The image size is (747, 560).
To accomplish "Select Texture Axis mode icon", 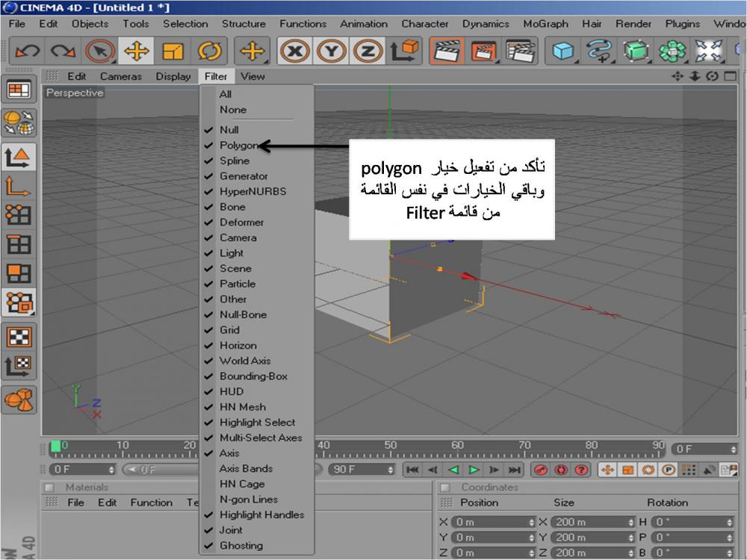I will point(19,366).
